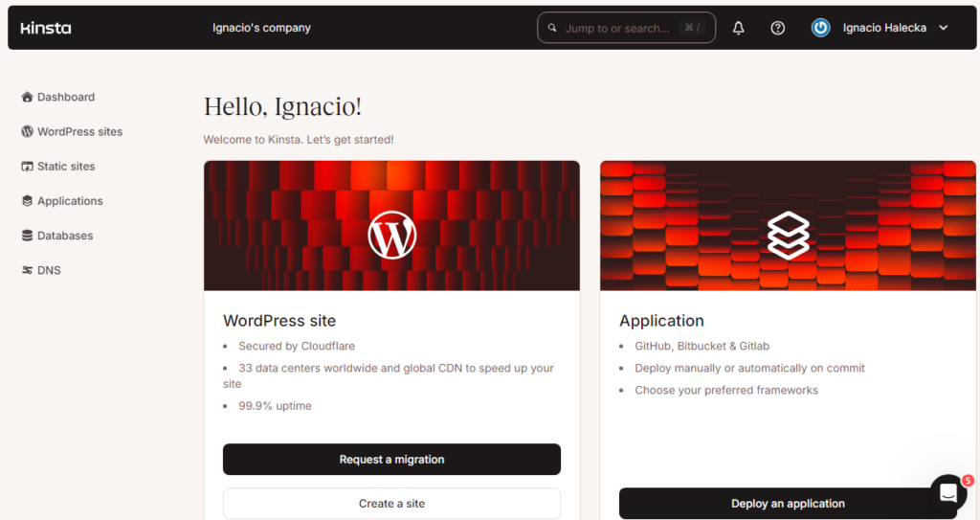Open the notifications bell
This screenshot has width=980, height=520.
coord(738,28)
